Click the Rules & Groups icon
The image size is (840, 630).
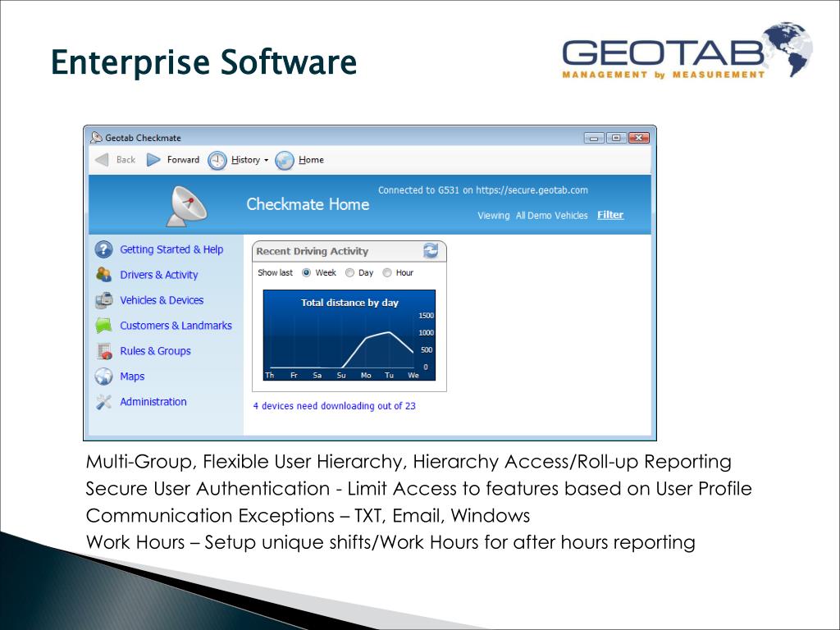[x=104, y=351]
